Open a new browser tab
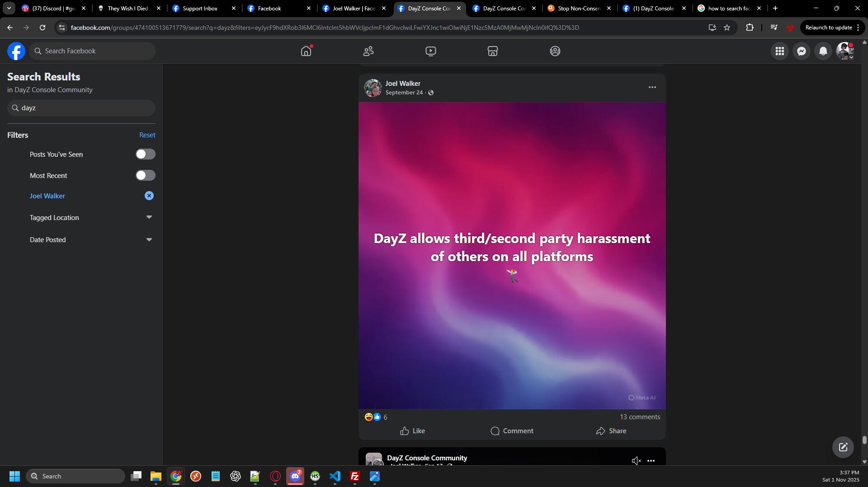 tap(775, 9)
